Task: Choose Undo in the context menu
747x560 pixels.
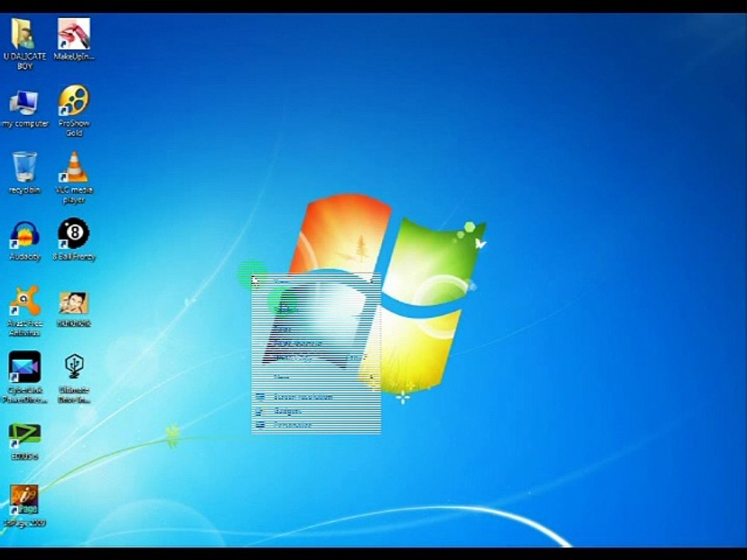Action: [x=317, y=357]
